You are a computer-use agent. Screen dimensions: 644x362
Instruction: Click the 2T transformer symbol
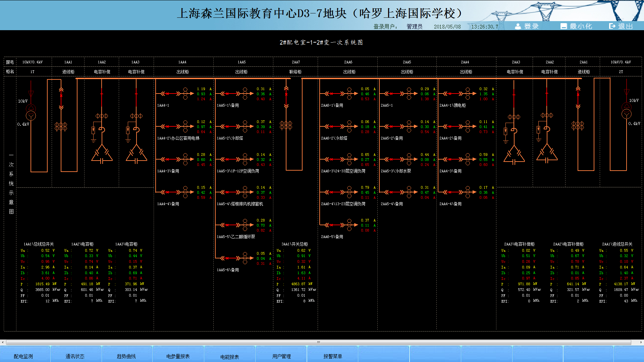[x=626, y=111]
